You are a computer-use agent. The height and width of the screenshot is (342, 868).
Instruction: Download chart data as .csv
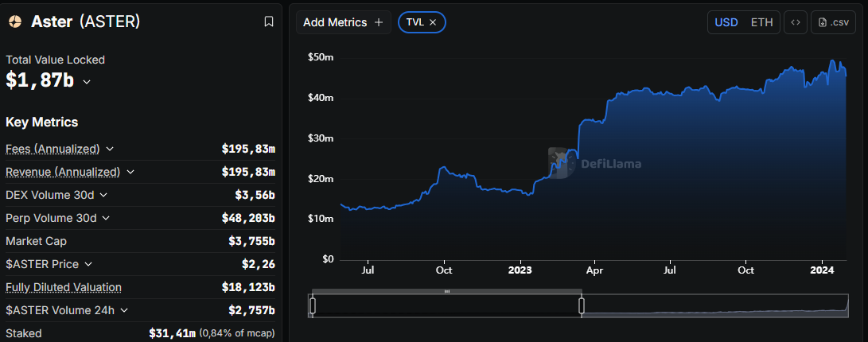pyautogui.click(x=832, y=23)
